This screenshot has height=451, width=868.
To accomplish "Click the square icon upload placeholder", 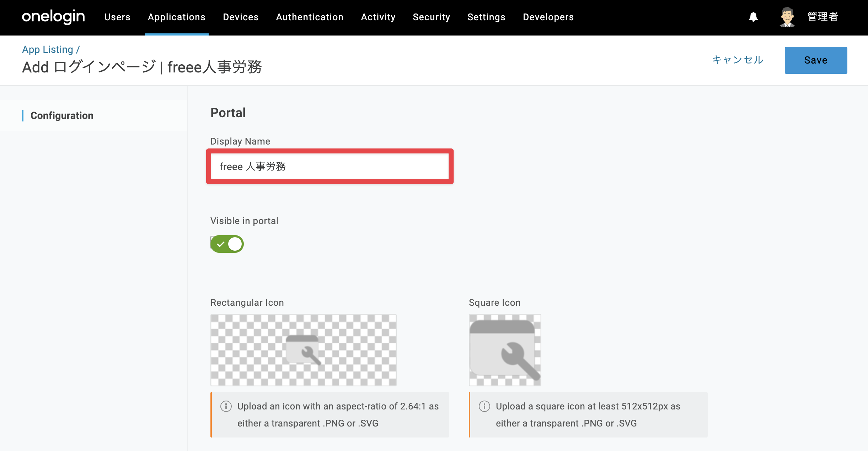I will [505, 350].
